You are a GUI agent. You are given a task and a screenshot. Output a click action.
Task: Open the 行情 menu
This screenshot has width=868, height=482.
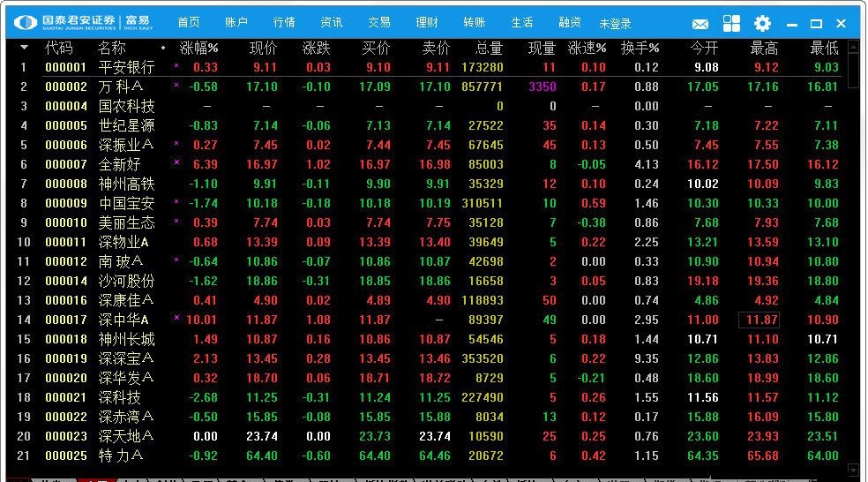point(284,22)
